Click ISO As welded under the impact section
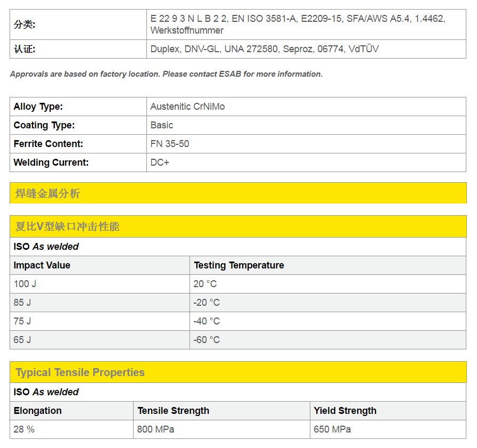Viewport: 477px width, 448px height. pyautogui.click(x=46, y=247)
